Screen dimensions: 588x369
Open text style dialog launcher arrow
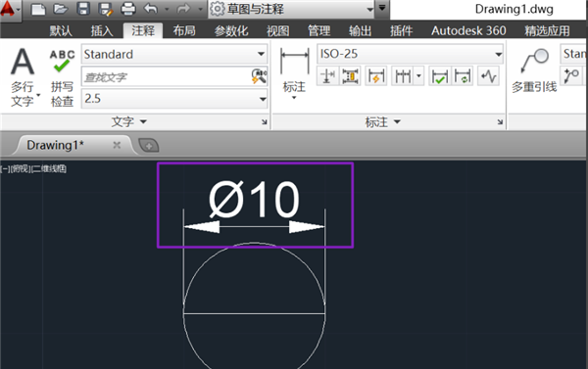[265, 121]
